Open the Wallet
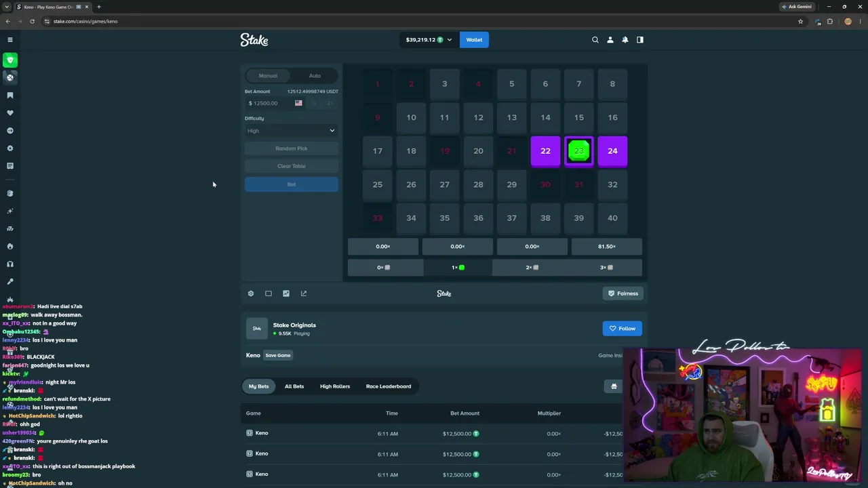This screenshot has width=868, height=488. coord(474,40)
